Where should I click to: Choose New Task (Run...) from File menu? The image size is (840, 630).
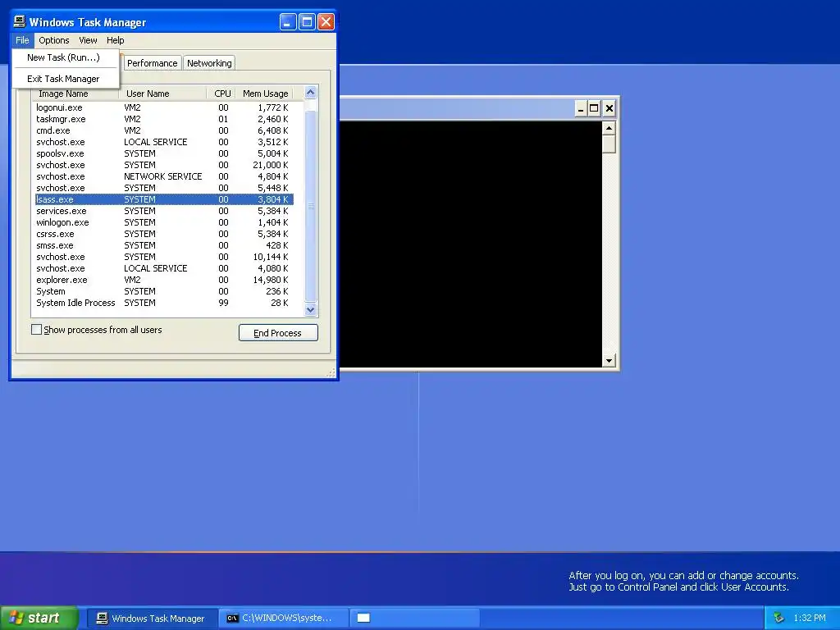point(65,57)
